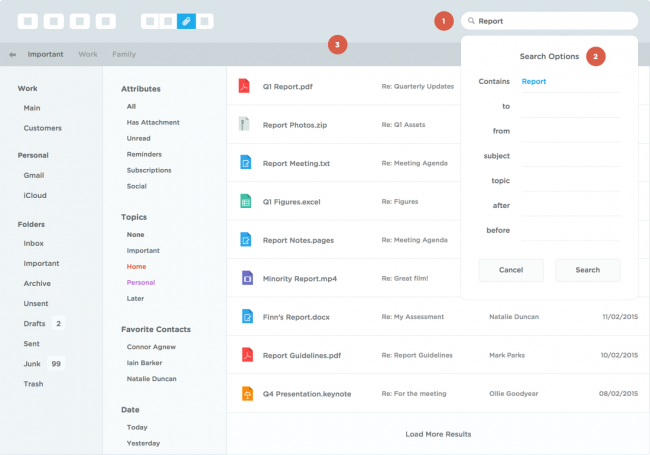This screenshot has height=455, width=650.
Task: Click the zip archive icon for Report Photos.zip
Action: [x=244, y=124]
